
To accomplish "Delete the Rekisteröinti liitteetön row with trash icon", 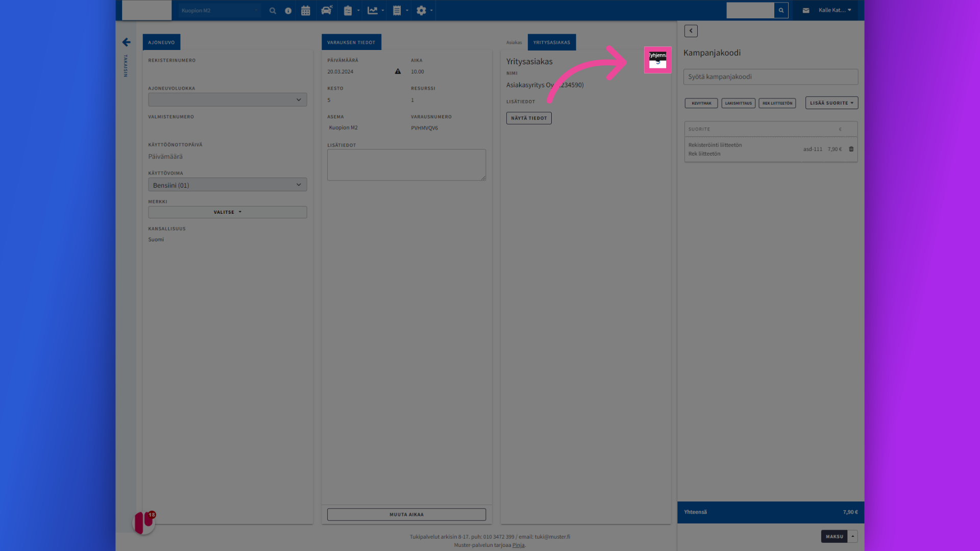I will click(x=851, y=149).
